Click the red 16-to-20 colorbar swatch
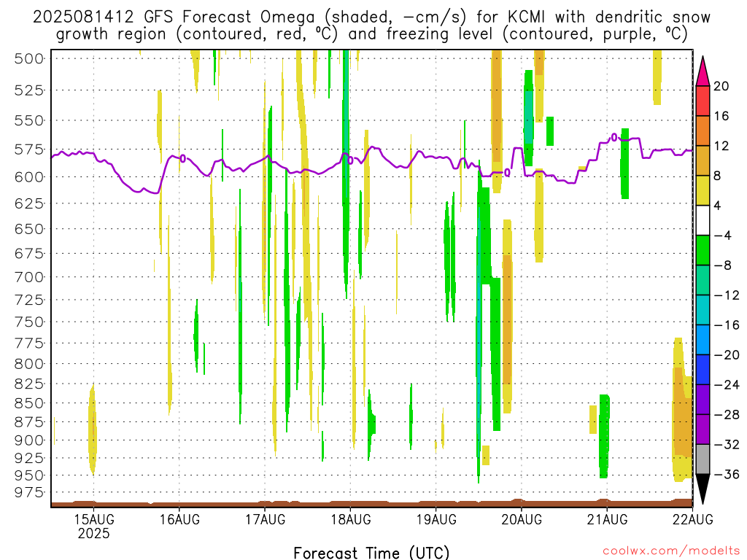Viewport: 747px width, 560px height. [703, 101]
